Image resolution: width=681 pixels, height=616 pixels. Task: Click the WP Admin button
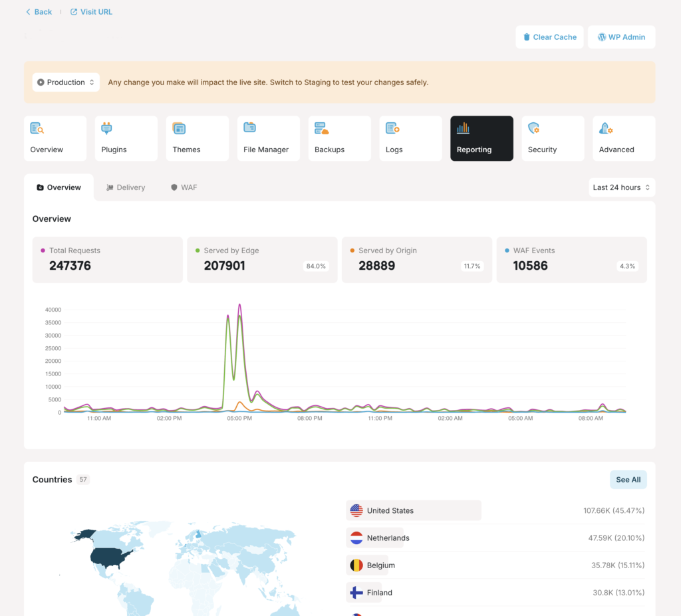(x=621, y=37)
